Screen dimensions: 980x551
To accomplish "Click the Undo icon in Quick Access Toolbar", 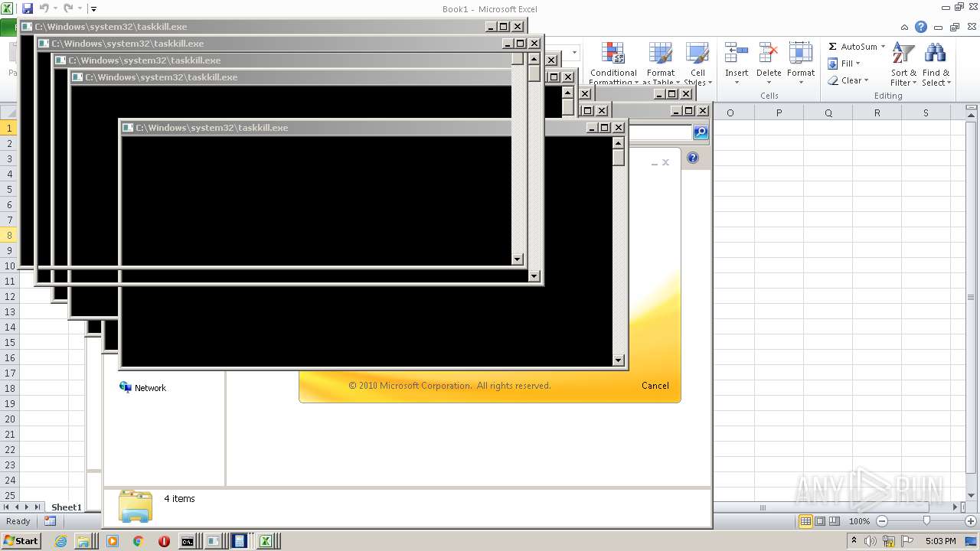I will coord(44,8).
